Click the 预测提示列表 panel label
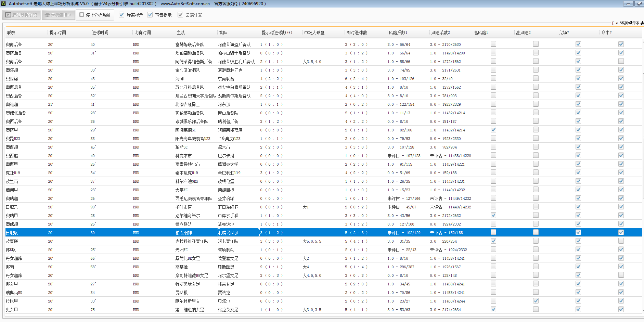Screen dimensions: 644x322 [631, 23]
